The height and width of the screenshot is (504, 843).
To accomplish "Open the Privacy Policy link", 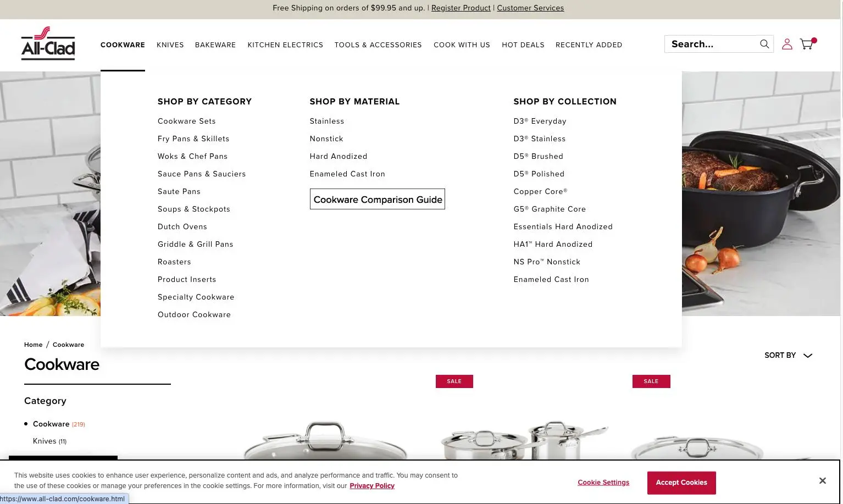I will coord(372,486).
